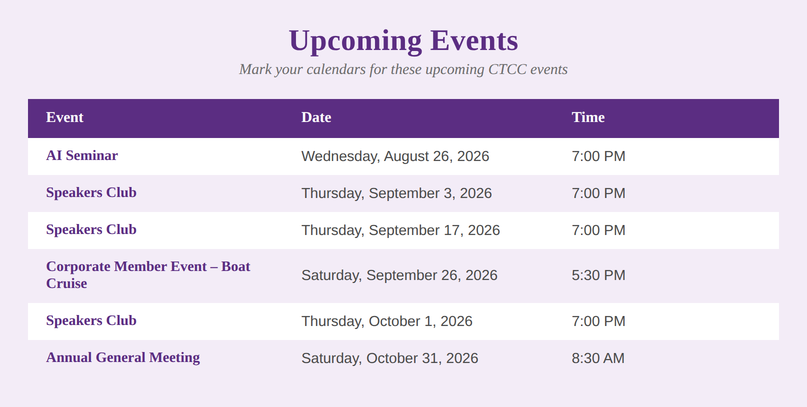Select the Saturday, October 31, 2026 date
The image size is (807, 407).
390,358
